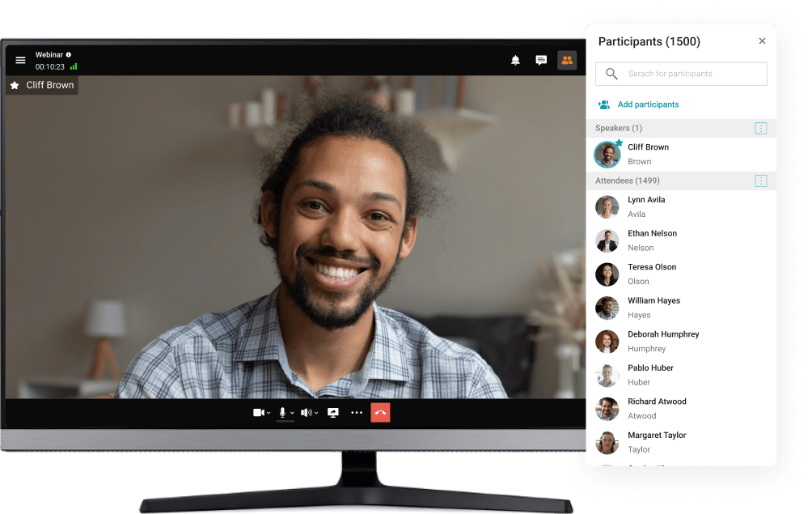Click the Webinar title text
The width and height of the screenshot is (812, 514).
[x=49, y=54]
